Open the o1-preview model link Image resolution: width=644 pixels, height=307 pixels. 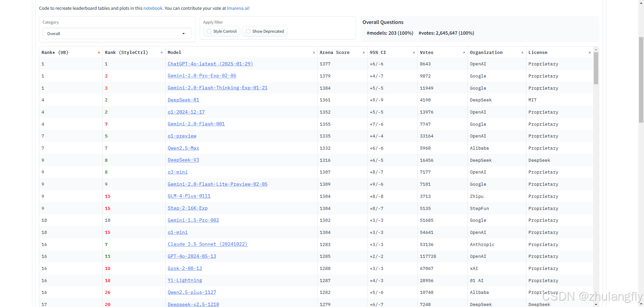(x=182, y=136)
